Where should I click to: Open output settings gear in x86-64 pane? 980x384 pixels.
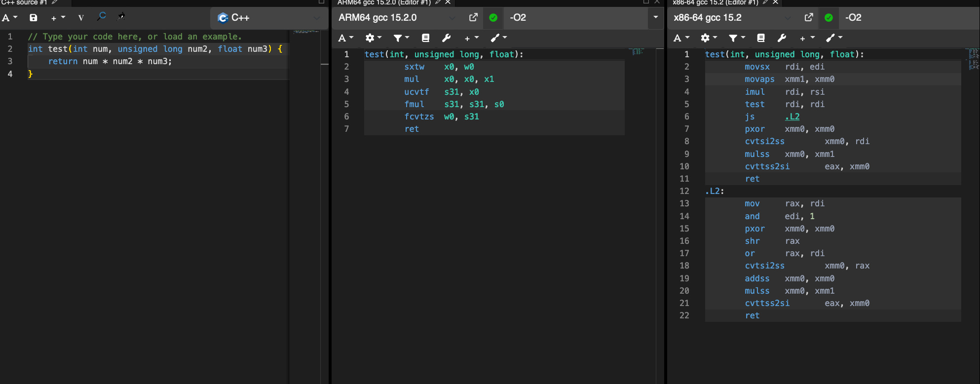click(709, 38)
